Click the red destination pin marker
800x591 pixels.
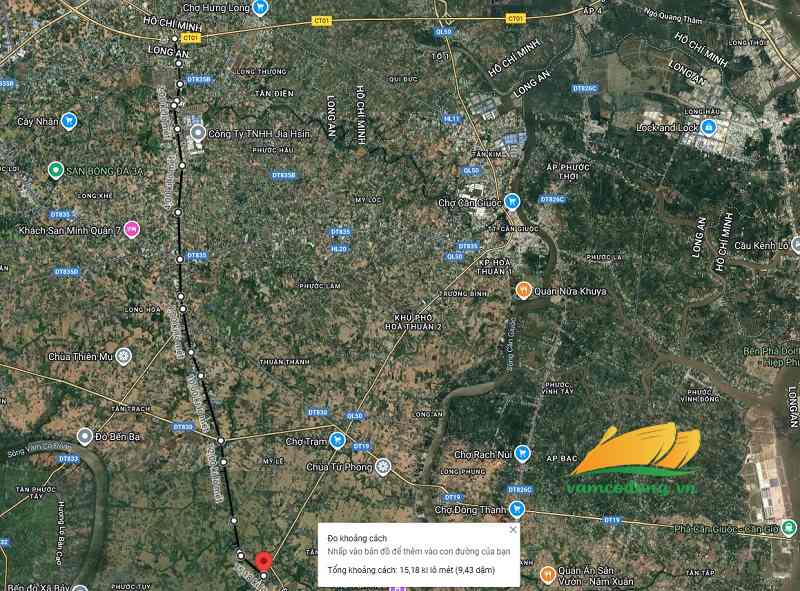pos(263,562)
